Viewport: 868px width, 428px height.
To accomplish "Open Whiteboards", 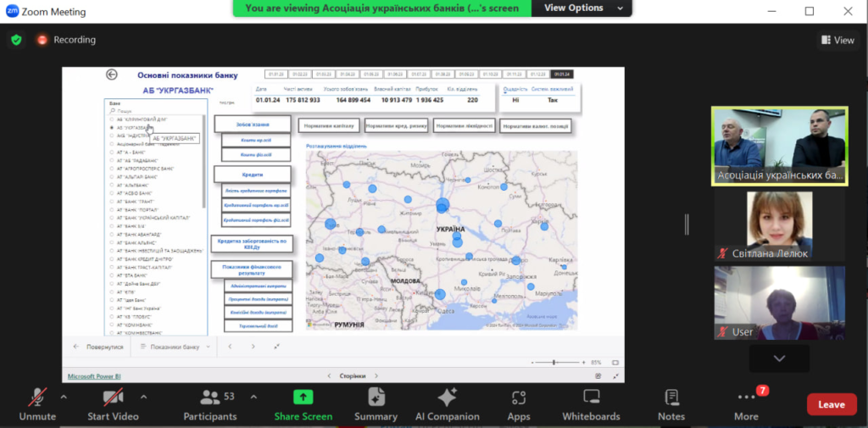I will (x=591, y=405).
